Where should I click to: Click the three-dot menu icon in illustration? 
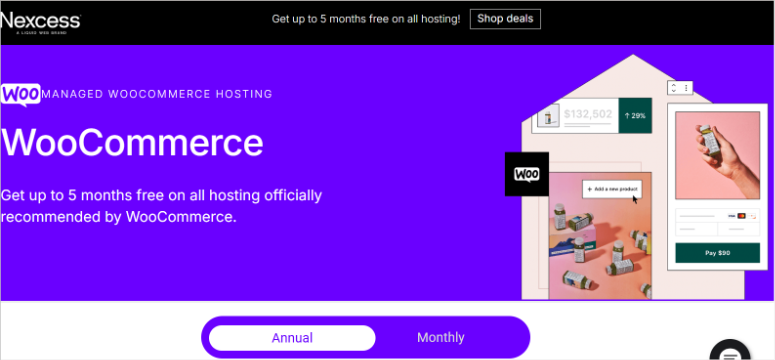686,88
